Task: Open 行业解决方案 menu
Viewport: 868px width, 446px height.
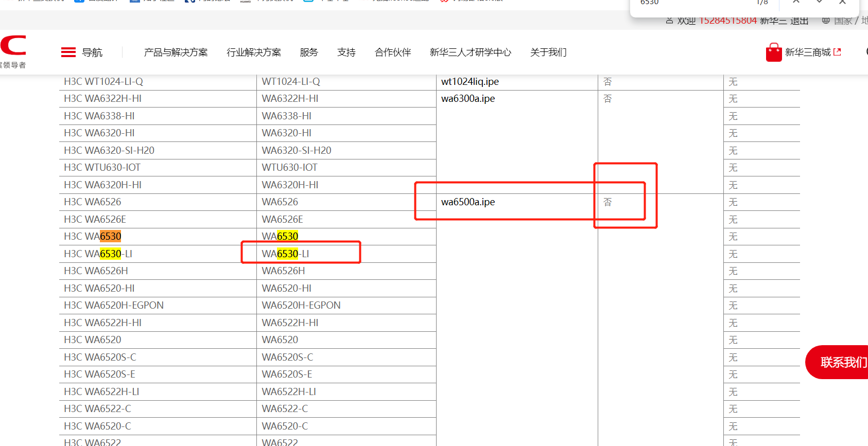Action: pos(254,52)
